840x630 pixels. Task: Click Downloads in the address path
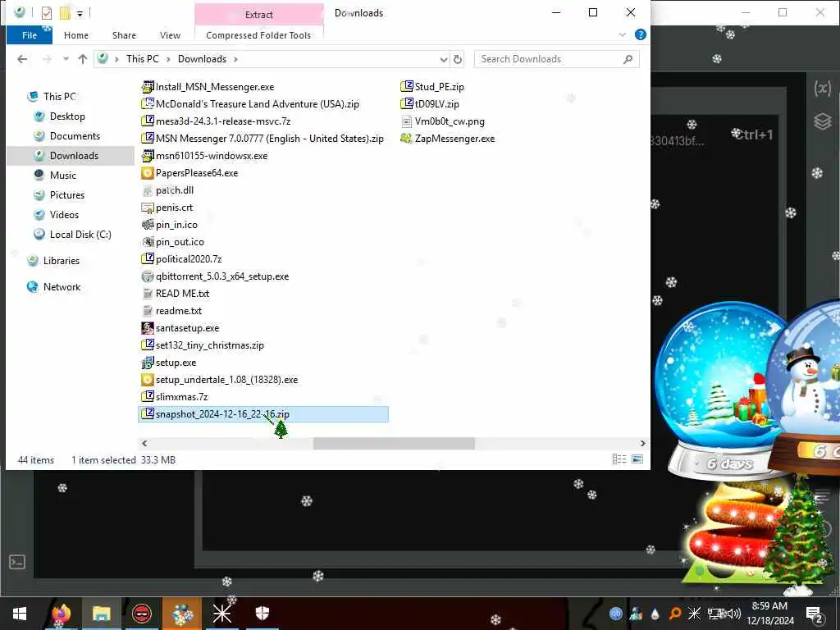(x=202, y=59)
